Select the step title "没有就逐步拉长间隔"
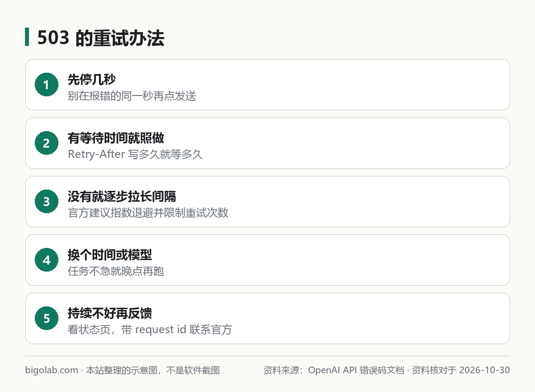The image size is (535, 392). (122, 196)
